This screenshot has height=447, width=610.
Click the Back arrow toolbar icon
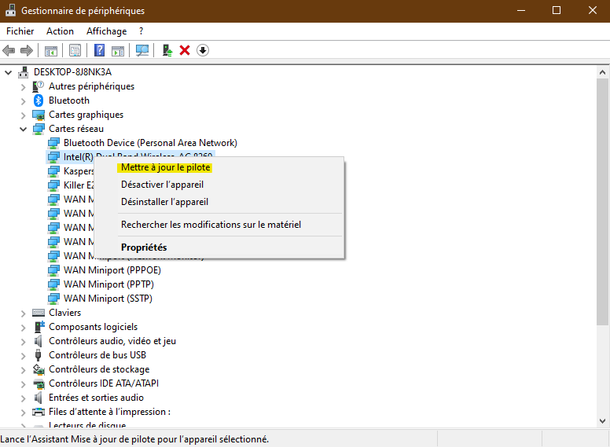tap(9, 51)
